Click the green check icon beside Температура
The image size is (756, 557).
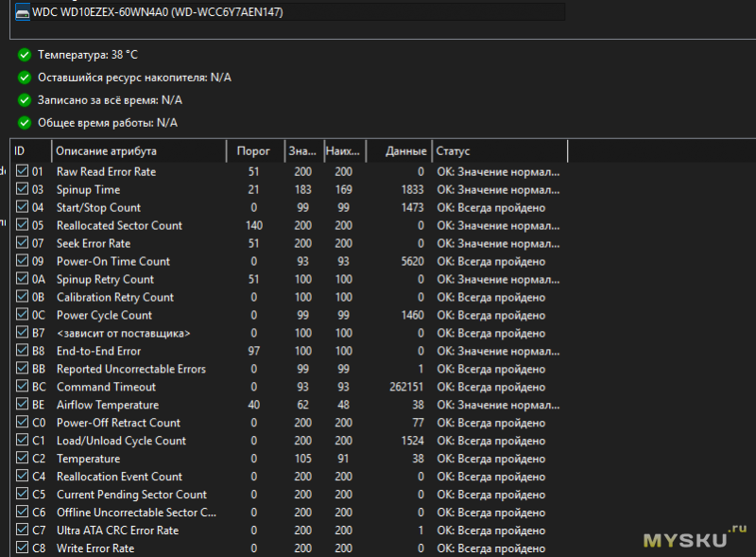click(x=25, y=56)
